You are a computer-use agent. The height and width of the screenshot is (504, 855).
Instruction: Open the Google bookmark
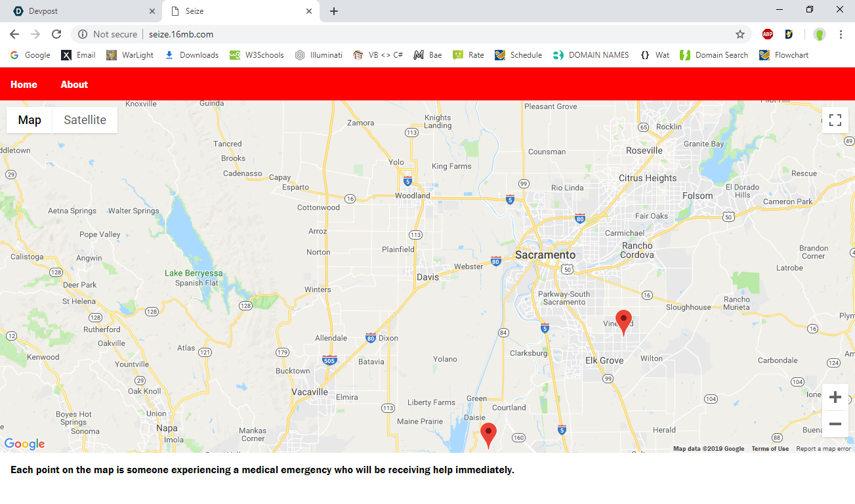click(x=30, y=55)
